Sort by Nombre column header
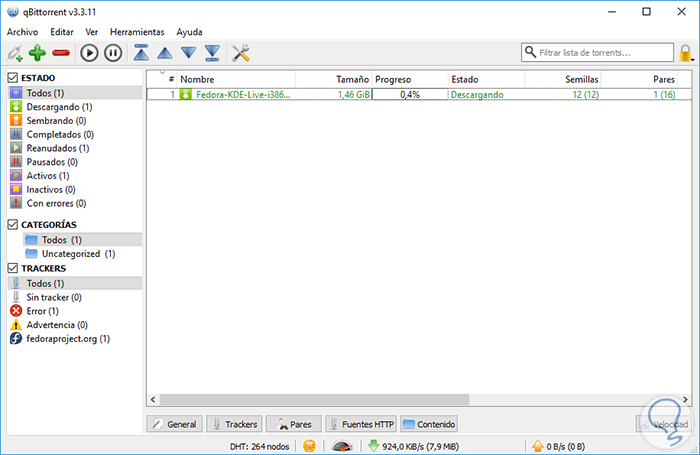The width and height of the screenshot is (700, 455). (236, 79)
